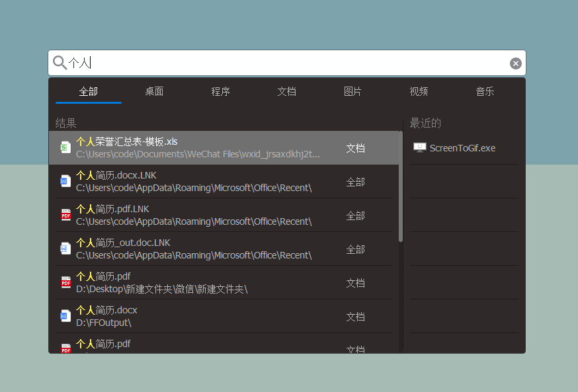The width and height of the screenshot is (578, 392).
Task: Click the PDF icon beside 个人简历.pdf.LNK
Action: click(65, 214)
